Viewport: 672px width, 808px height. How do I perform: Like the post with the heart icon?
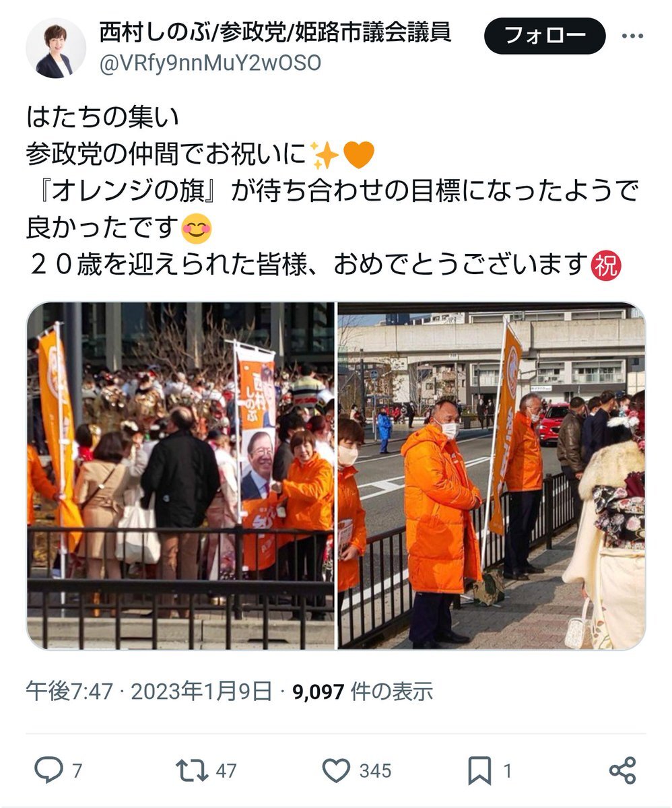336,770
